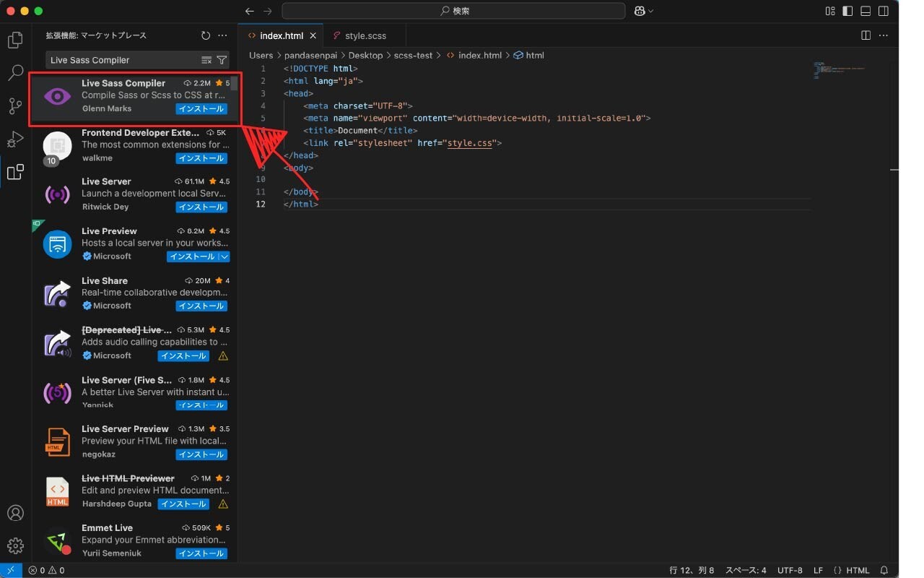The height and width of the screenshot is (578, 924).
Task: Click the Live Server Preview extension icon
Action: click(x=57, y=442)
